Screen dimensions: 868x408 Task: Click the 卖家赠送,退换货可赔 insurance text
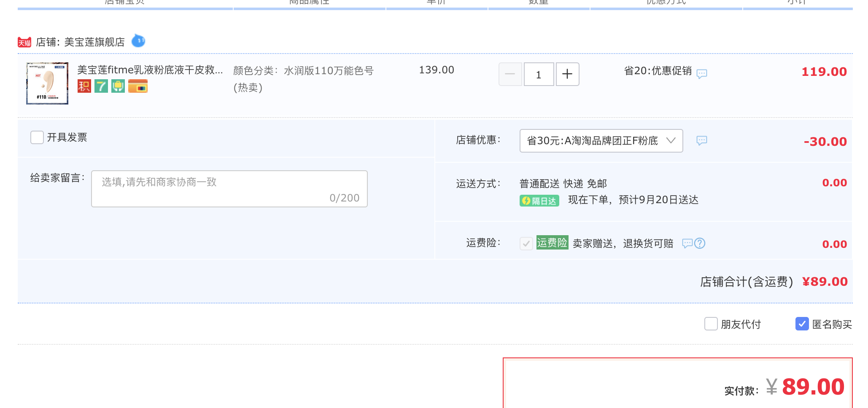click(623, 243)
